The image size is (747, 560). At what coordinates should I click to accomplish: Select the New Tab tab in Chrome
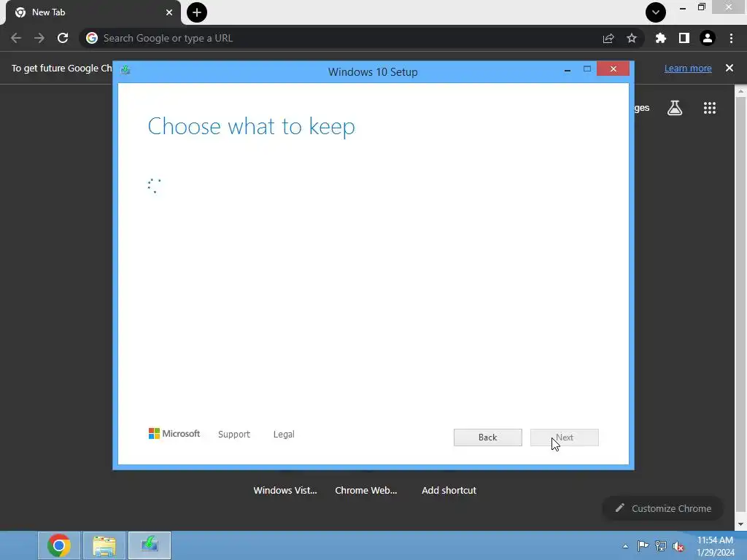pyautogui.click(x=93, y=12)
